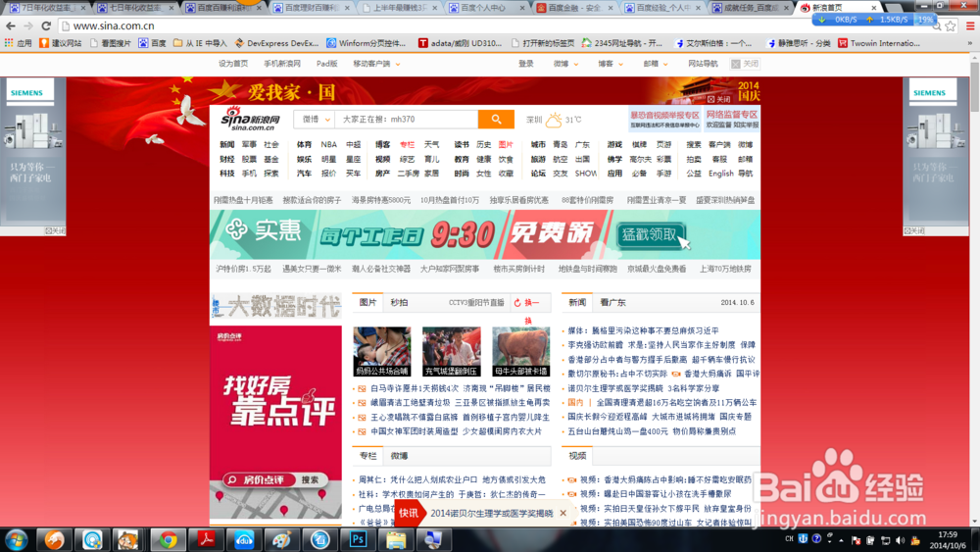Open the English link in nav grid
Image resolution: width=980 pixels, height=552 pixels.
pyautogui.click(x=720, y=174)
